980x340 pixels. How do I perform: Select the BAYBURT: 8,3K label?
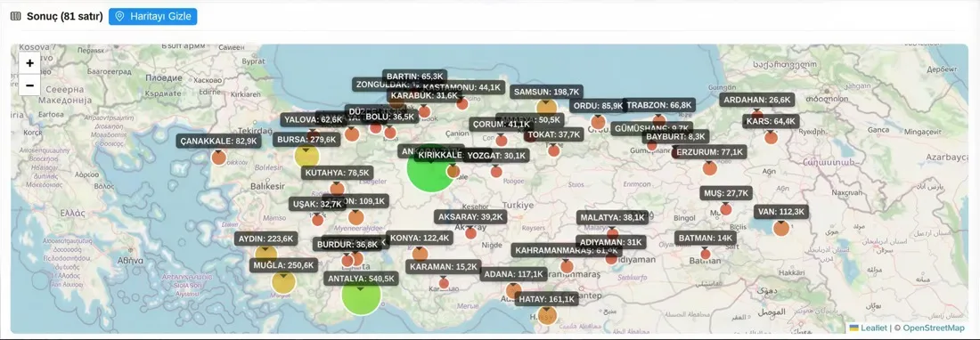675,136
